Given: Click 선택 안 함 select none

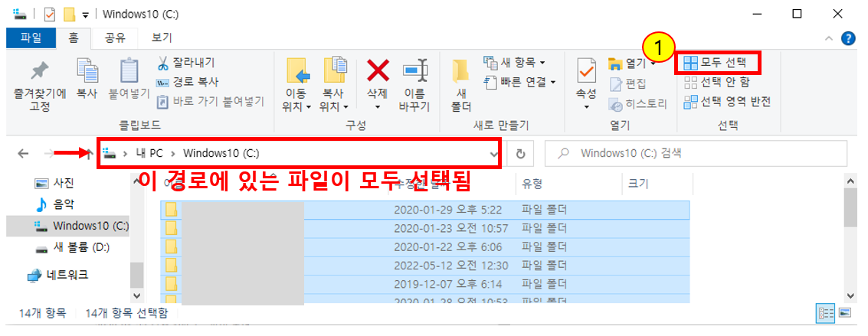Looking at the screenshot, I should click(x=717, y=83).
